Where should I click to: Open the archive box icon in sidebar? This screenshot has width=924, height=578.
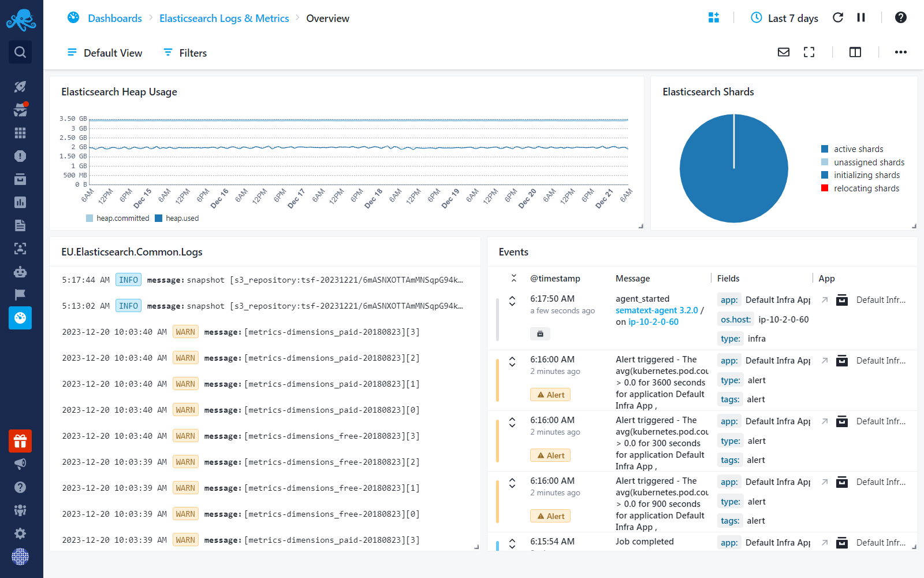pos(20,179)
